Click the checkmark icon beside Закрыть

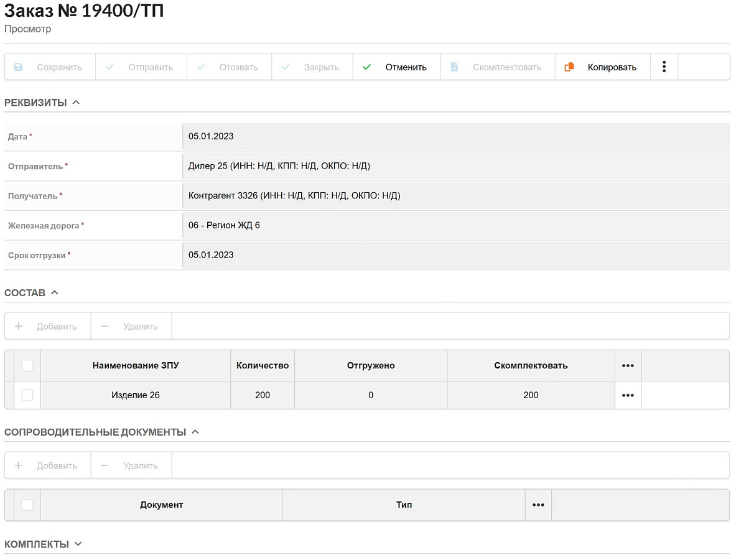(286, 67)
